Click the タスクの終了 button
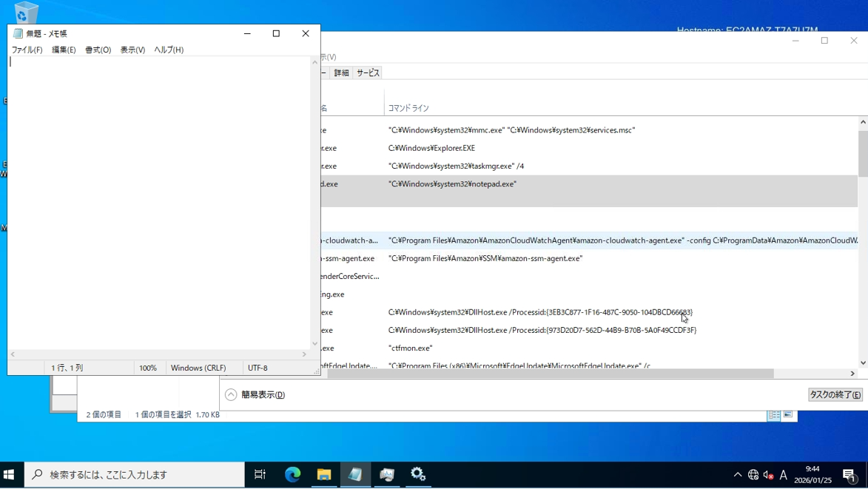 (835, 395)
